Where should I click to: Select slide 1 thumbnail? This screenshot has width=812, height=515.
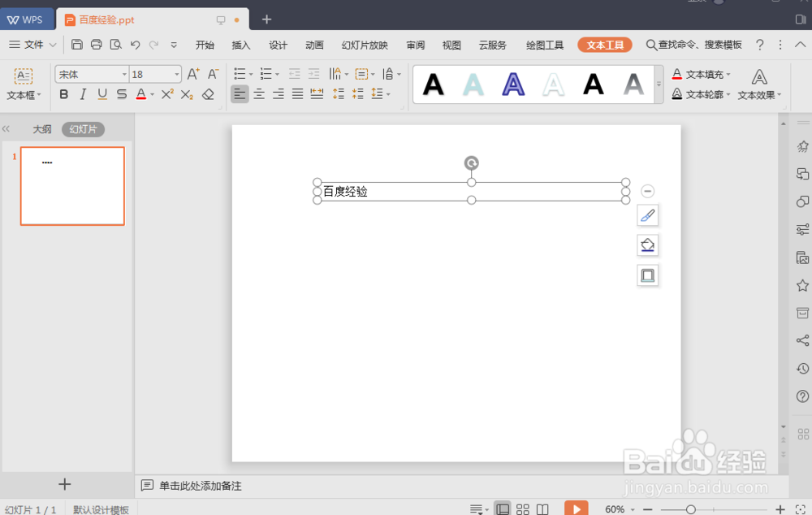point(72,186)
